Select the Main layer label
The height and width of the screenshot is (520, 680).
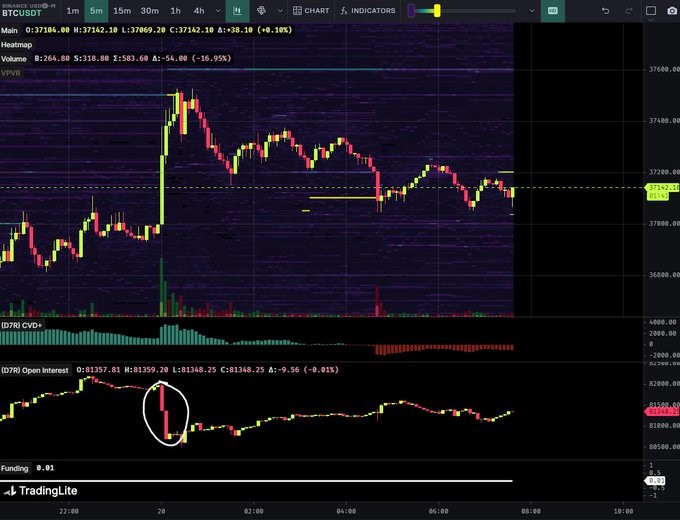click(x=10, y=30)
